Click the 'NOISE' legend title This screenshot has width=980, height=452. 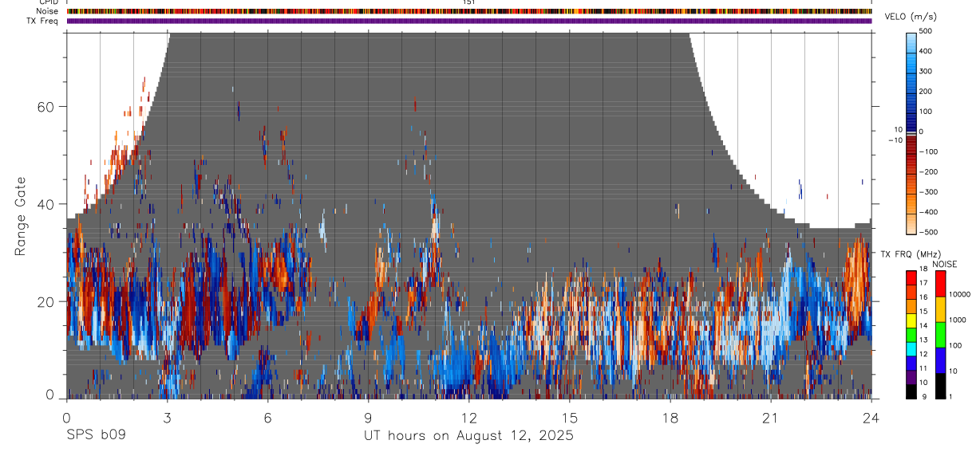[x=945, y=264]
